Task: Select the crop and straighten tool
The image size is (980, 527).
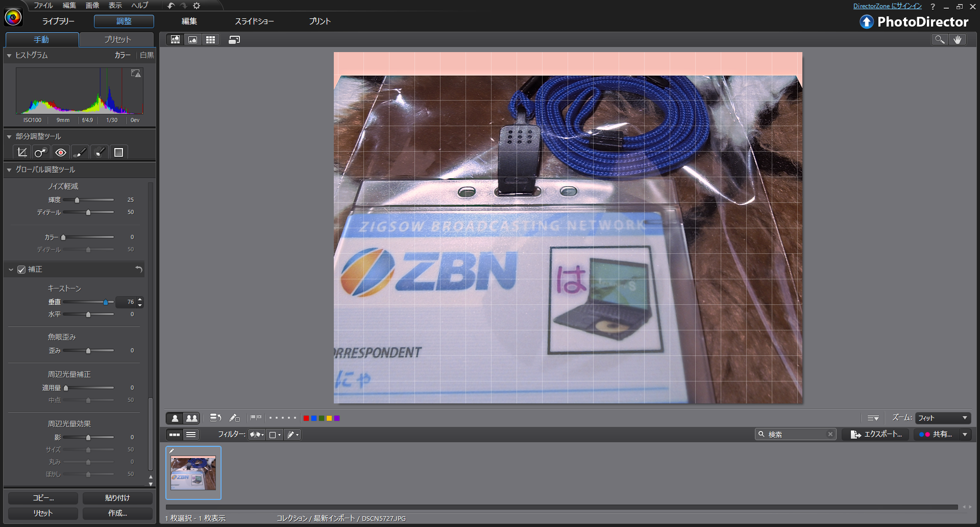Action: (22, 152)
